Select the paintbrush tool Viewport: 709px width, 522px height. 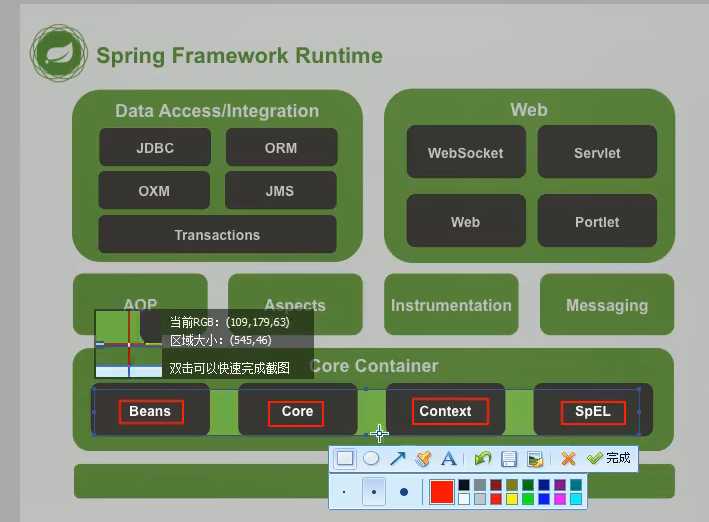[423, 458]
